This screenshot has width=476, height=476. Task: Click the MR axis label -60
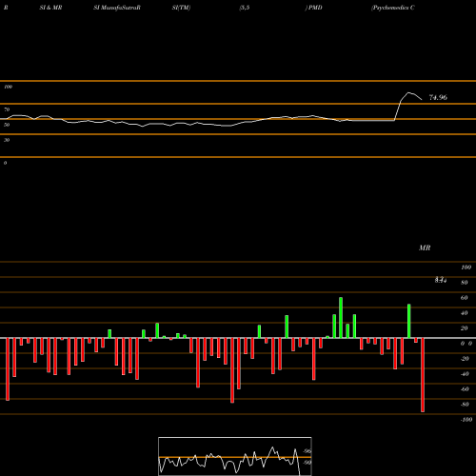465,389
